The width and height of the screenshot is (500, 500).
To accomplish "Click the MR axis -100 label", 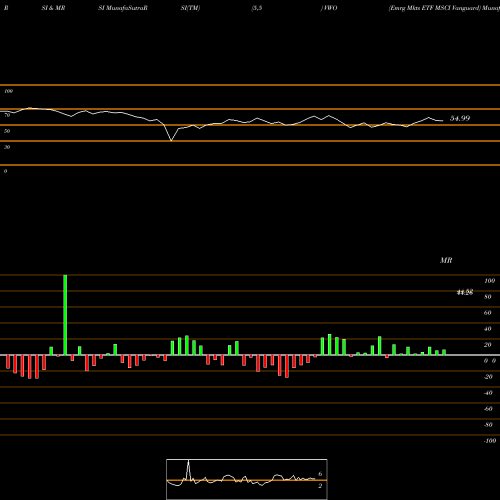I will pyautogui.click(x=490, y=441).
